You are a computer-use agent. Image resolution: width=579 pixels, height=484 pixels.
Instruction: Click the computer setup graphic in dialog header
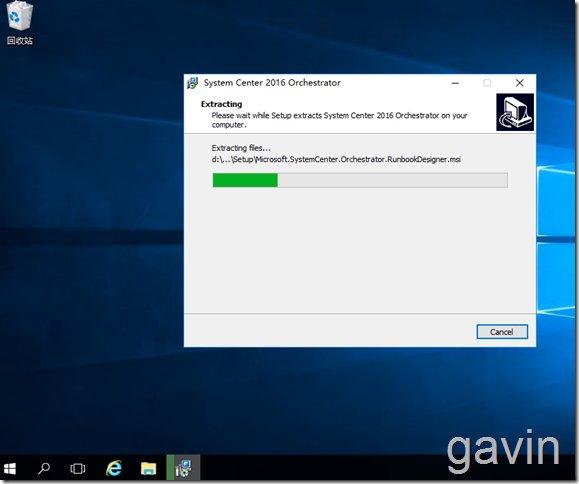point(515,112)
